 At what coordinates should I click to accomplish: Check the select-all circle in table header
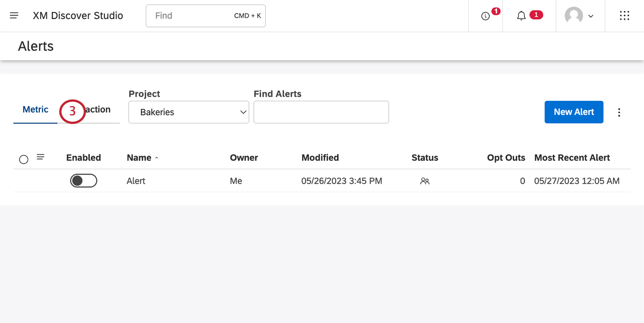23,160
